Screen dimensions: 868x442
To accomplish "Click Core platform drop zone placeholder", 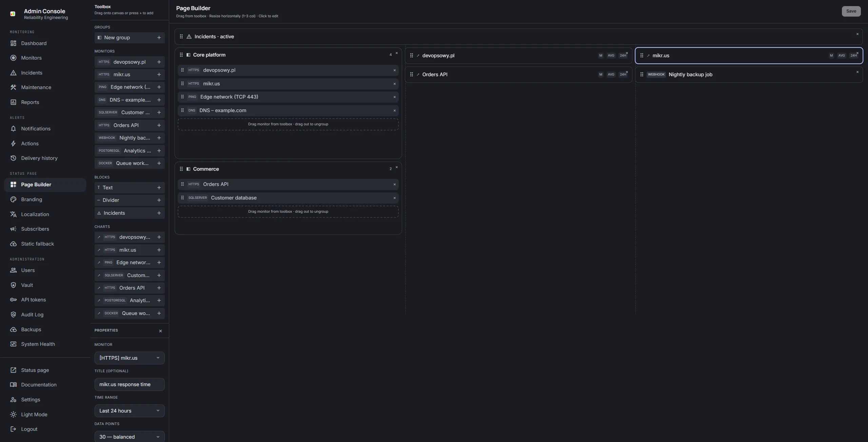I will pyautogui.click(x=288, y=124).
